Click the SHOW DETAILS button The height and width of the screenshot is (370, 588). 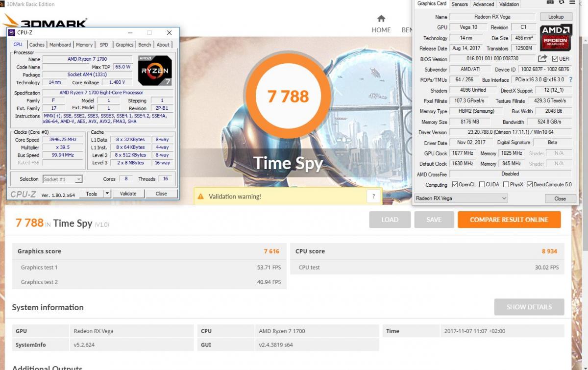529,307
